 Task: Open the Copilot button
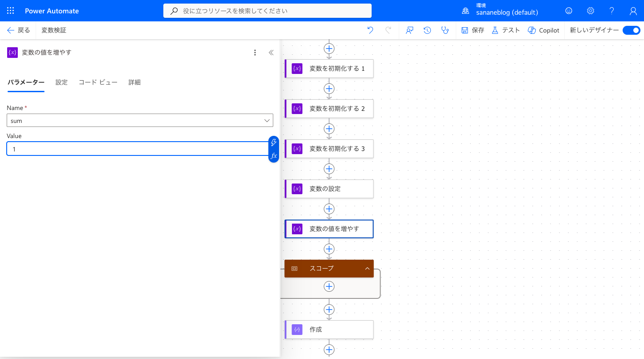(x=543, y=30)
